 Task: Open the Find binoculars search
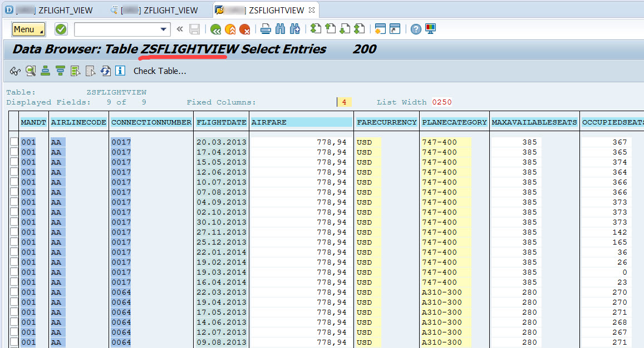[281, 28]
